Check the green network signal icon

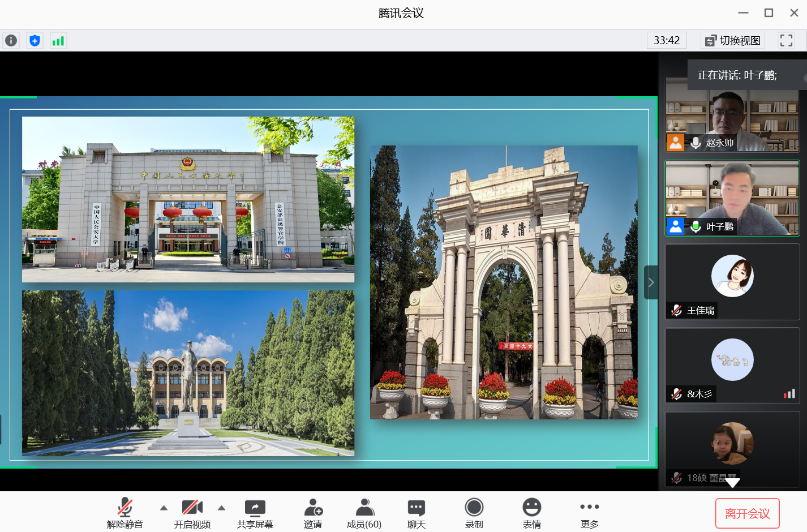58,41
